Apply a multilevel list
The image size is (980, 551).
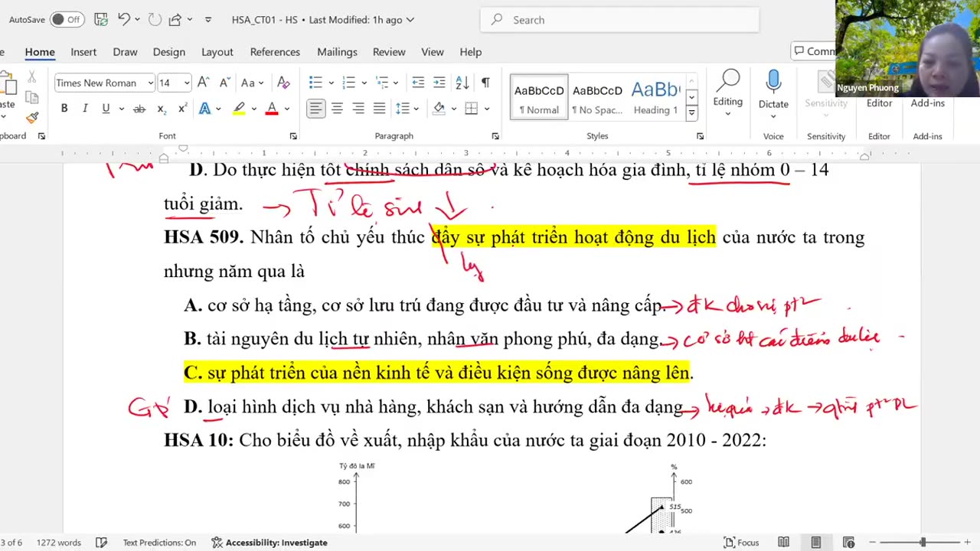pyautogui.click(x=382, y=83)
